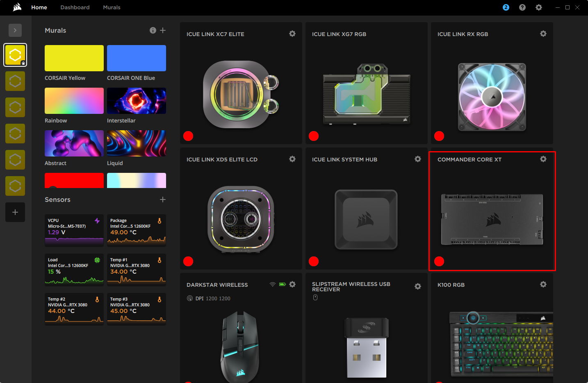The height and width of the screenshot is (383, 588).
Task: Select the Abstract mural thumbnail
Action: (x=74, y=143)
